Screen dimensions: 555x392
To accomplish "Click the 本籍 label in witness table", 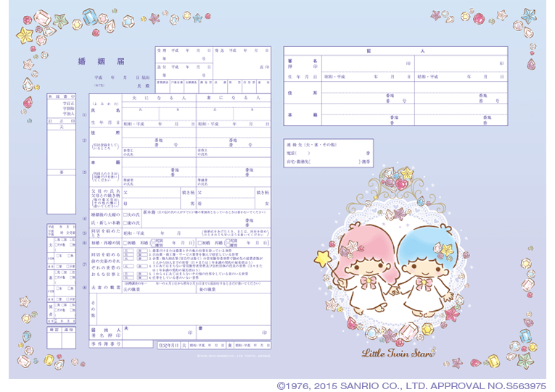I will [303, 115].
